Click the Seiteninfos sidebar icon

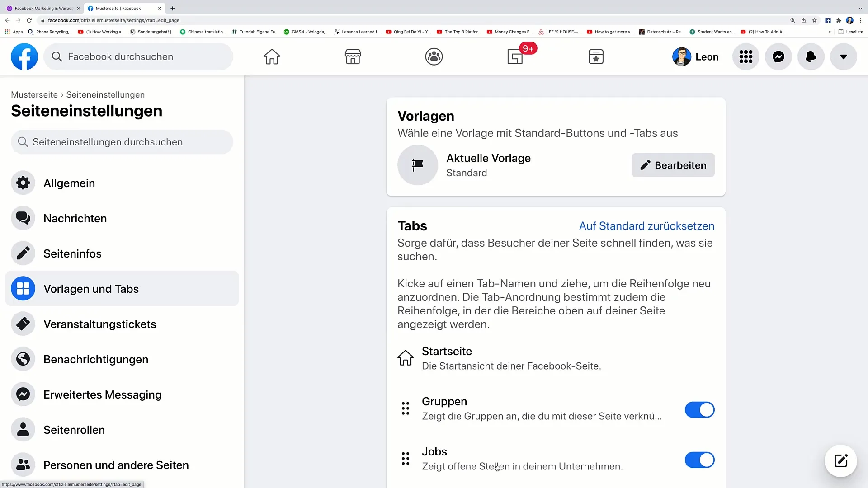(x=23, y=253)
